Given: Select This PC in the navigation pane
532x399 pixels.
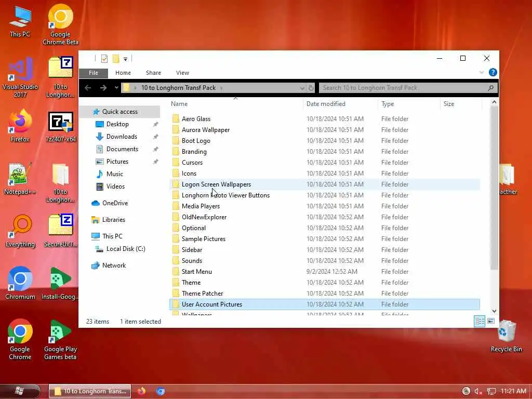Looking at the screenshot, I should click(x=112, y=236).
